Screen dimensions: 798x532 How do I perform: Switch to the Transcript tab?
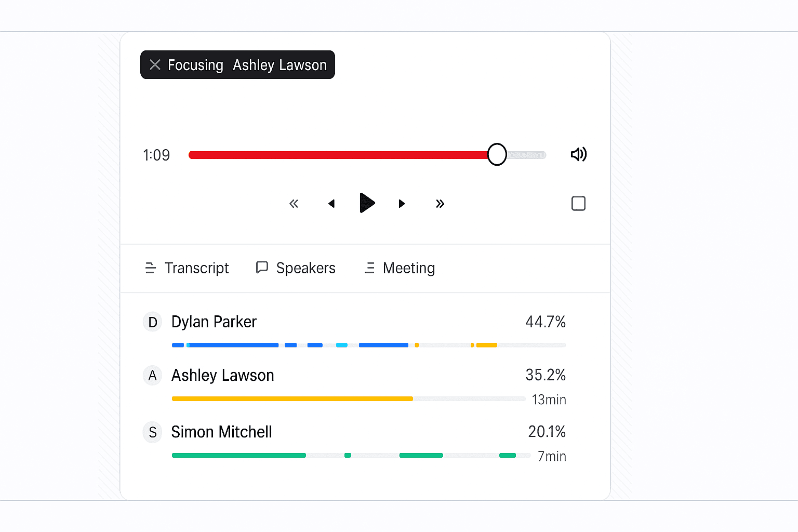[196, 268]
